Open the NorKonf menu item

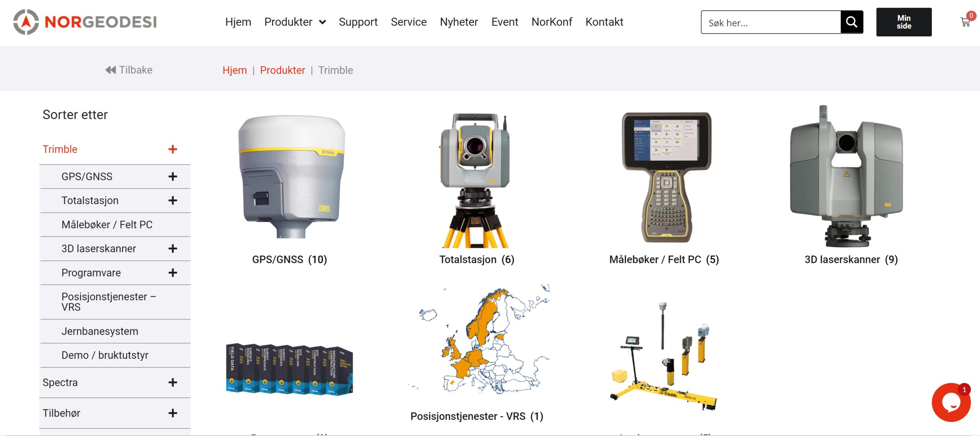[x=552, y=22]
